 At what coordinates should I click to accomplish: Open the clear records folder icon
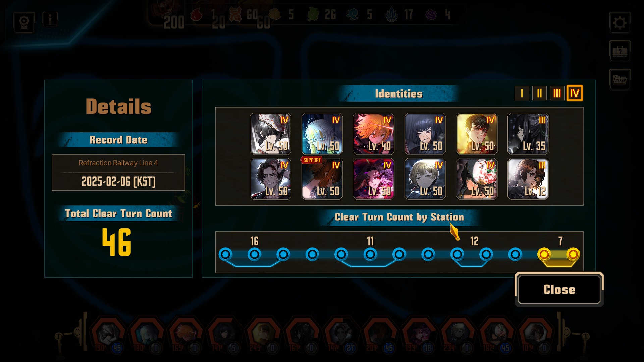tap(620, 79)
